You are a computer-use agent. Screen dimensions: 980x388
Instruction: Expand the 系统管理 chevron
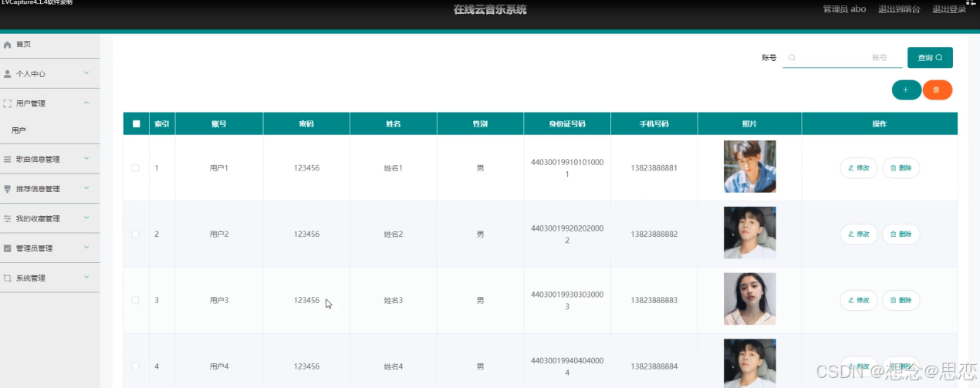86,277
